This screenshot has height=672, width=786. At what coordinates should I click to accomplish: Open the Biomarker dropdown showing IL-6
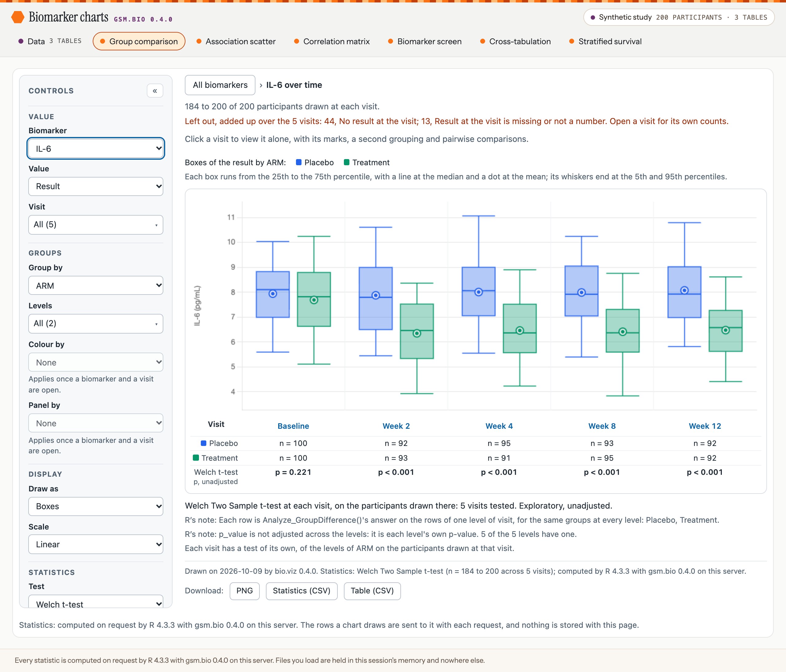[x=95, y=148]
